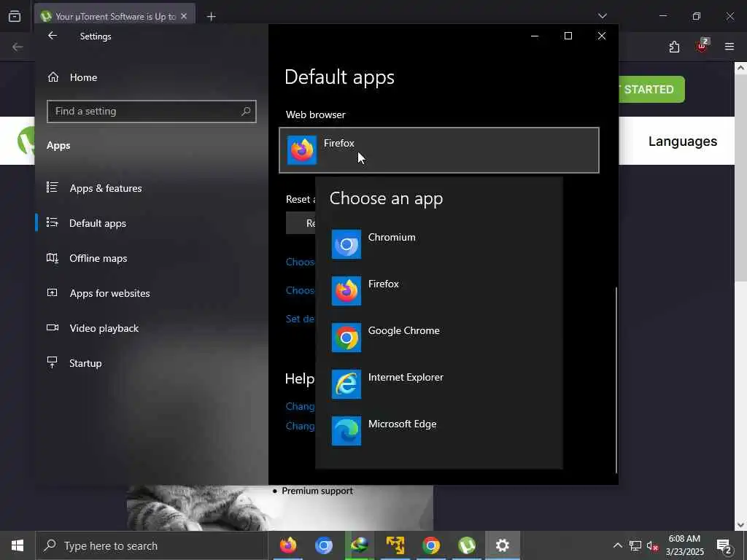Screen dimensions: 747x560
Task: Pick Google Chrome as default browser
Action: coord(438,337)
